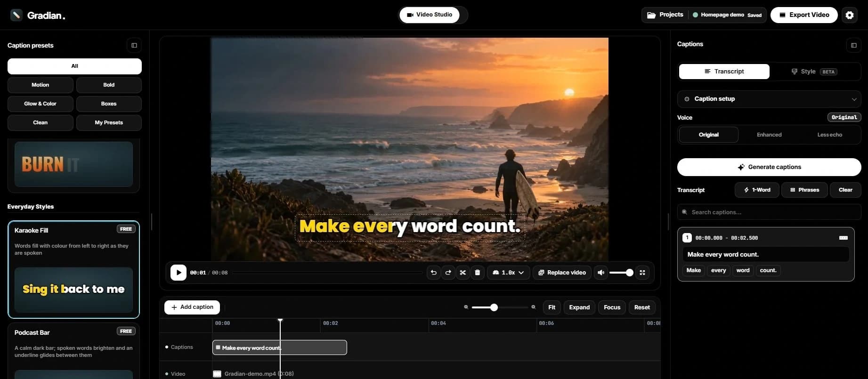This screenshot has height=379, width=868.
Task: Click the Gradian logo icon
Action: tap(16, 15)
